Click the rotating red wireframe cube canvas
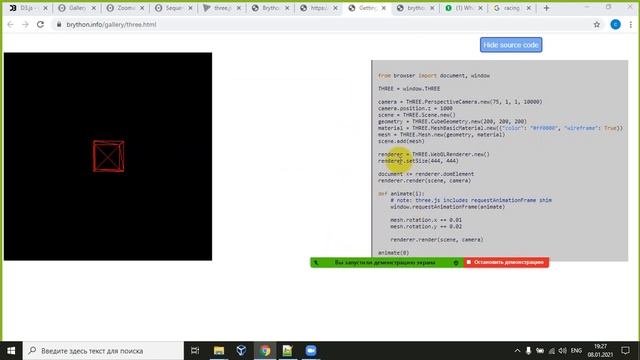Viewport: 640px width, 360px height. click(108, 156)
